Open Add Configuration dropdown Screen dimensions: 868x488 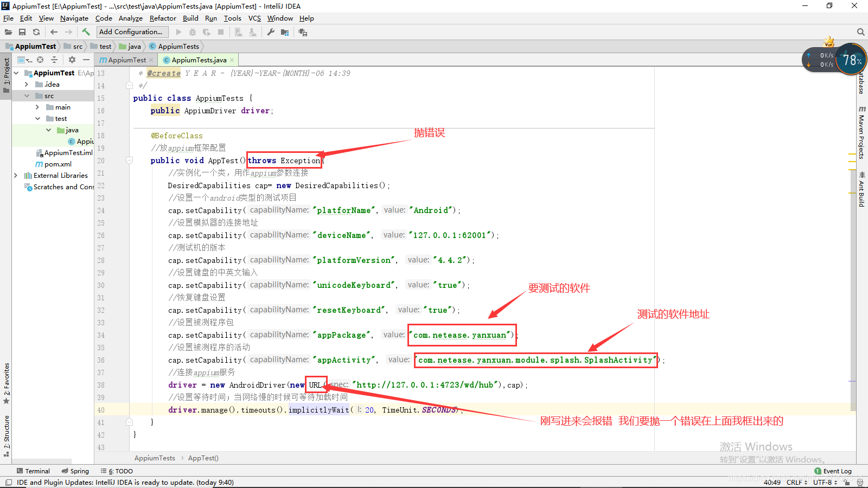[x=133, y=32]
